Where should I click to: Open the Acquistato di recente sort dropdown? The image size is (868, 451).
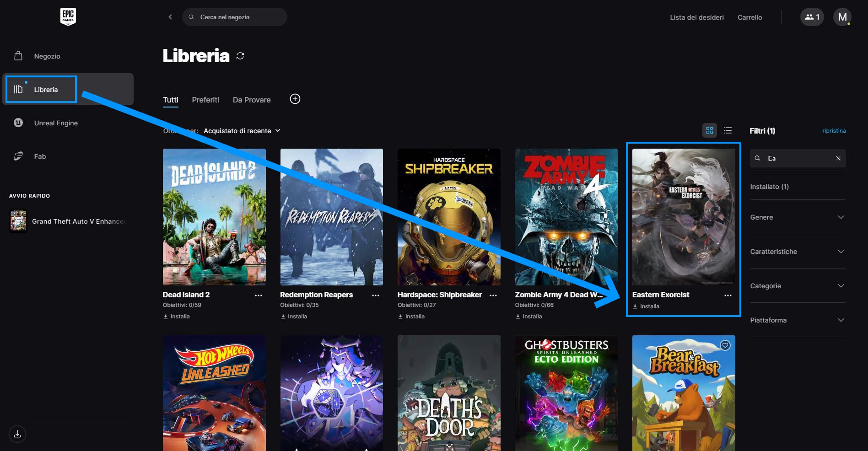(242, 131)
